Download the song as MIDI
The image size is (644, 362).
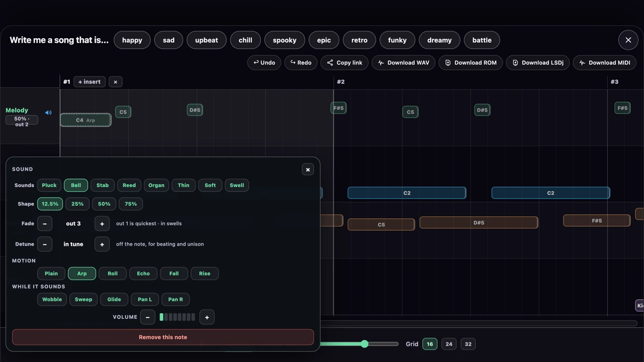click(604, 63)
